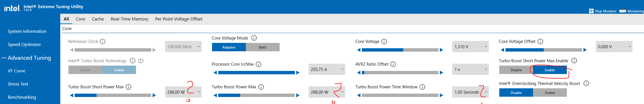Click the Intel logo
Viewport: 644px width, 104px height.
pos(12,8)
